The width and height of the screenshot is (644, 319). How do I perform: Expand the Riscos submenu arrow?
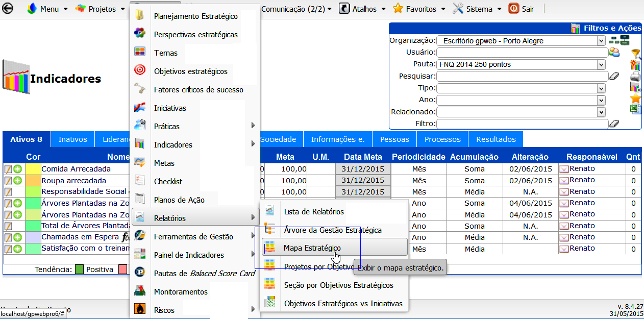click(253, 309)
